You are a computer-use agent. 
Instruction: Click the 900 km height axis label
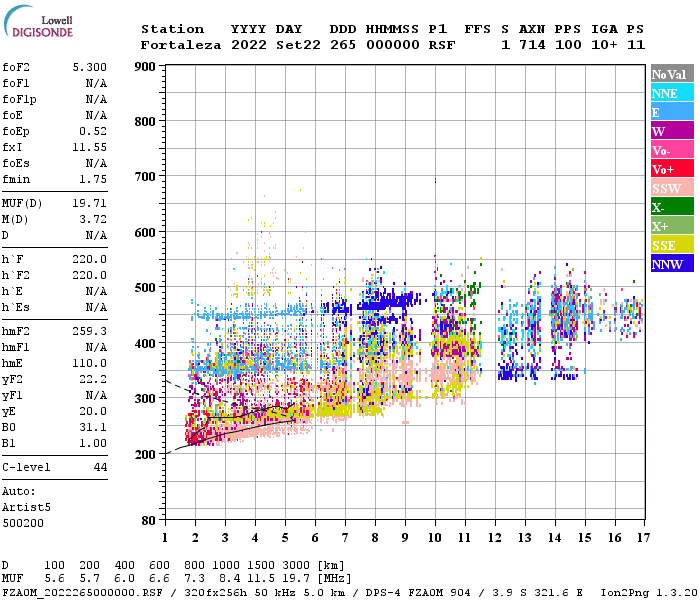(x=145, y=67)
